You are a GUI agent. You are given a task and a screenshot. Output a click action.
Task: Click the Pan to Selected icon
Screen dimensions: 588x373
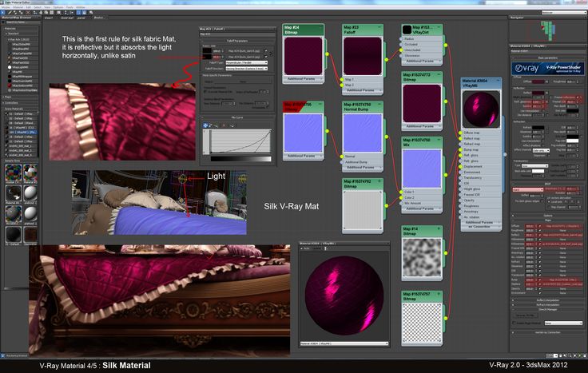coord(585,355)
